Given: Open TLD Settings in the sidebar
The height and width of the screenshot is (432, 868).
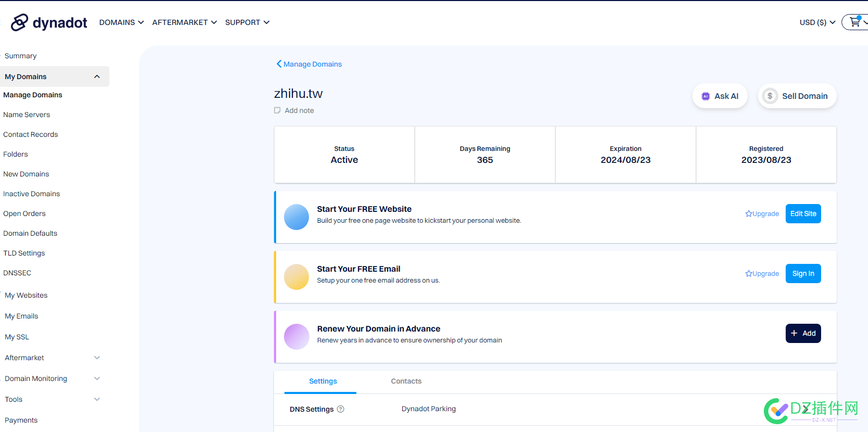Looking at the screenshot, I should click(x=24, y=253).
